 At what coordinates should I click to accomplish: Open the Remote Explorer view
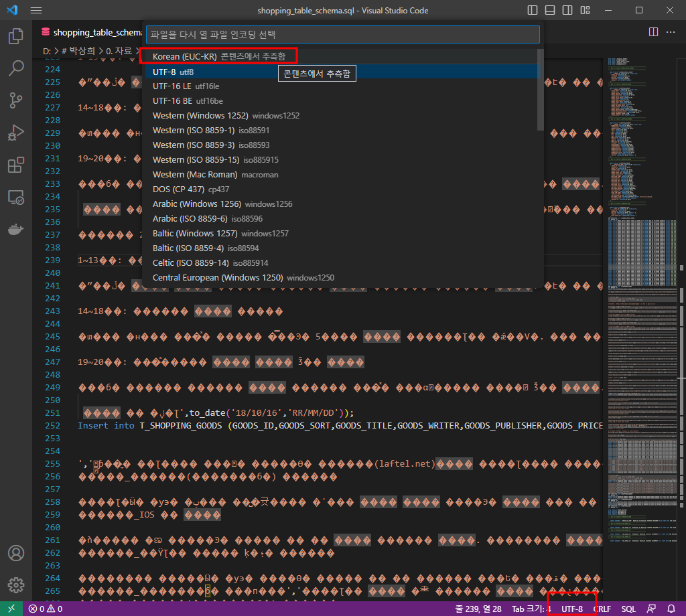point(16,198)
